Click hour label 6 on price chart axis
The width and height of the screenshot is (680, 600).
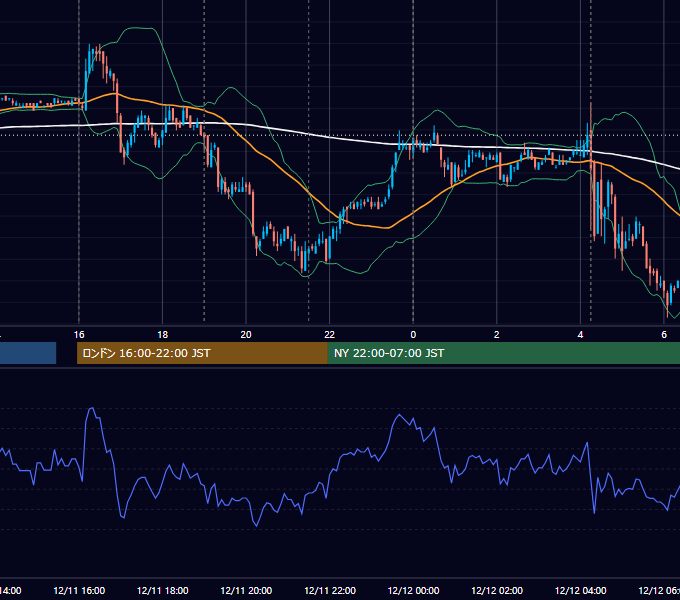click(664, 335)
